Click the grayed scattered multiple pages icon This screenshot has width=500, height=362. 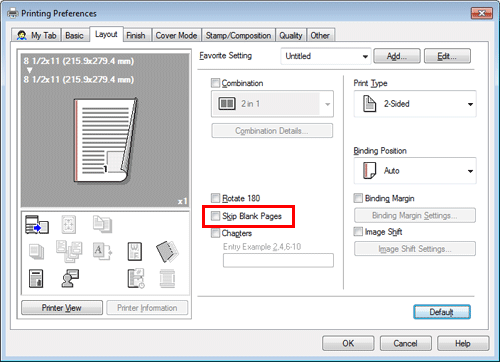click(69, 251)
